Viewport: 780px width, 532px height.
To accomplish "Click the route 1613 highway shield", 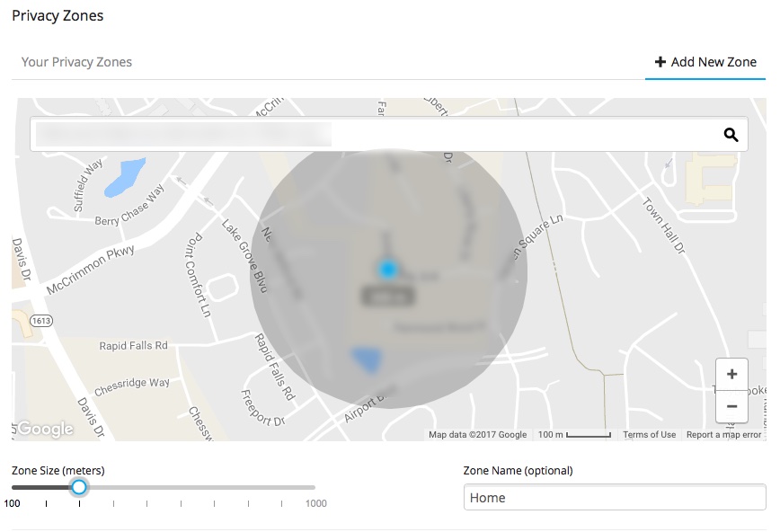I will [40, 321].
